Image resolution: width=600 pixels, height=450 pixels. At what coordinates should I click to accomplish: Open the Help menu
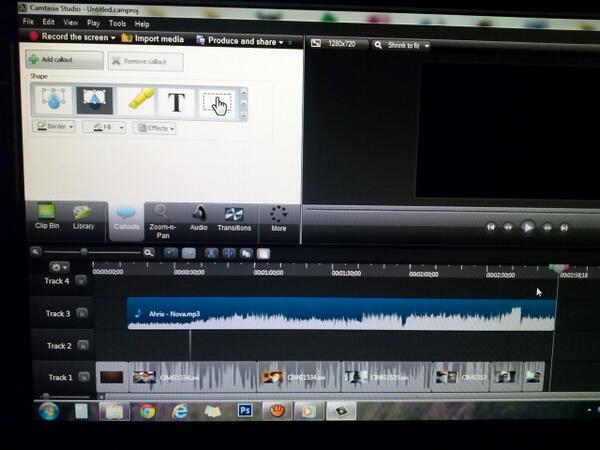tap(142, 24)
